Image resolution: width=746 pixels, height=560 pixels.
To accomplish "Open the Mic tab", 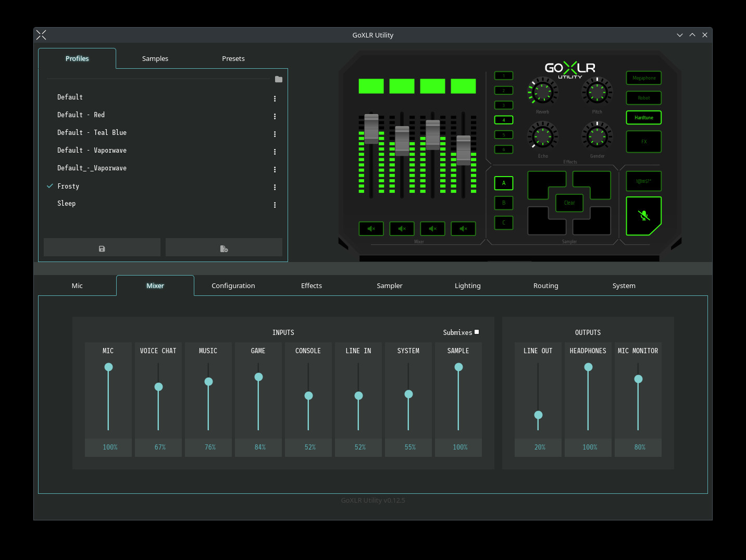I will pyautogui.click(x=77, y=285).
